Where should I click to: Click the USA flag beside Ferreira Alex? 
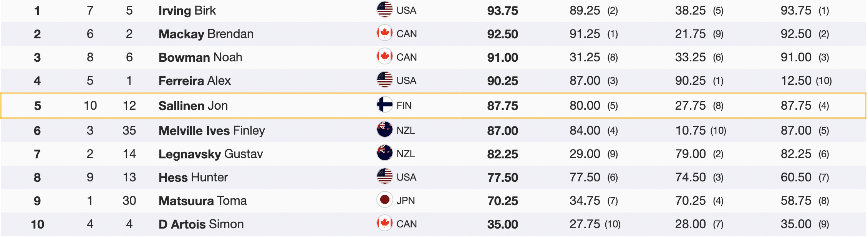384,80
